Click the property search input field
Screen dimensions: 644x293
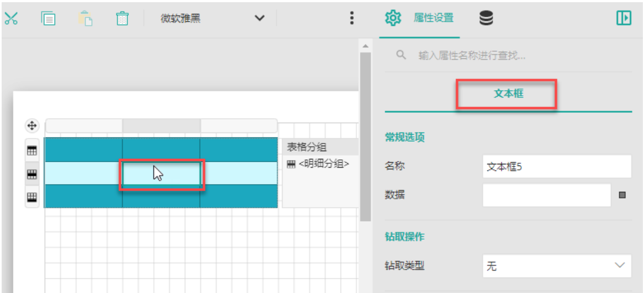(517, 56)
